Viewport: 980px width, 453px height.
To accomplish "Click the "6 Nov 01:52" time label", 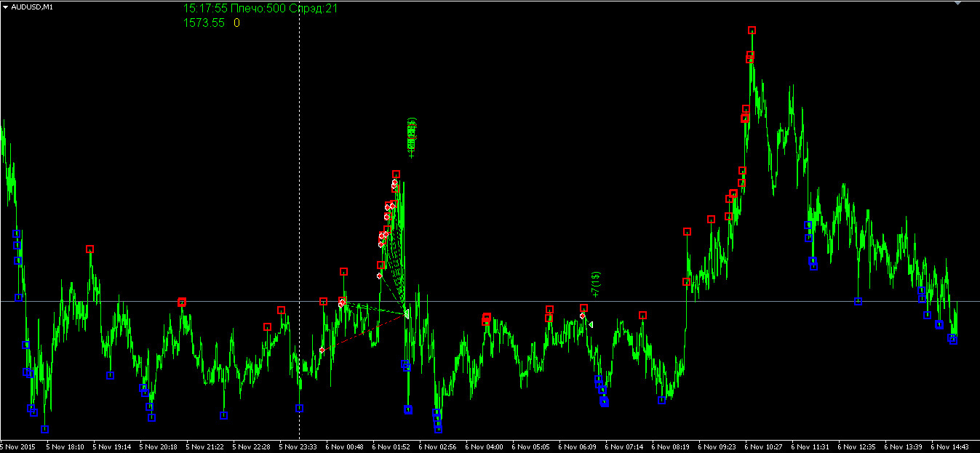I will (392, 447).
